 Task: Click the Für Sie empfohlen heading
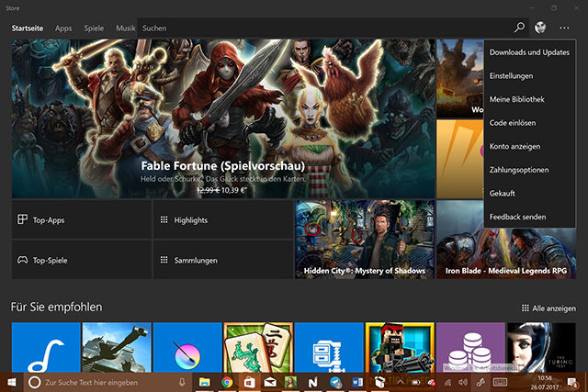click(x=56, y=307)
